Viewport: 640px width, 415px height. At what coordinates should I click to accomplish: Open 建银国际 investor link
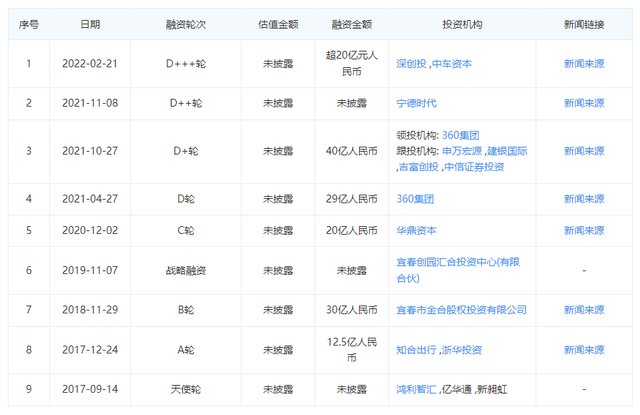pyautogui.click(x=508, y=151)
